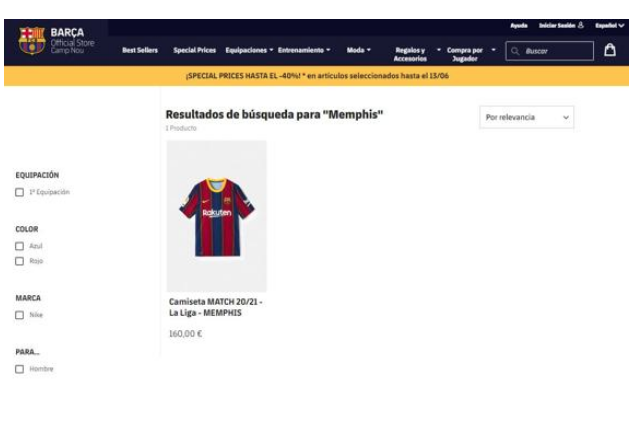Expand the Entrenamiento dropdown menu

[x=304, y=50]
